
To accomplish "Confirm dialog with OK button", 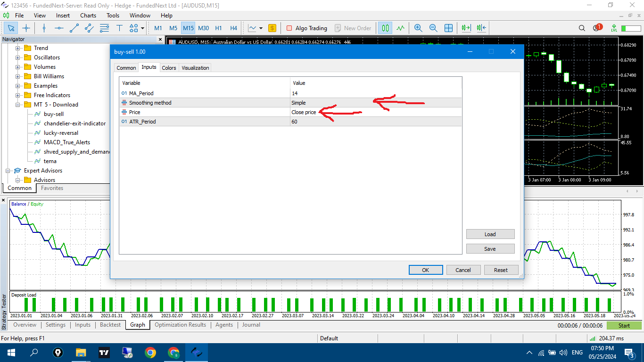I will [426, 270].
